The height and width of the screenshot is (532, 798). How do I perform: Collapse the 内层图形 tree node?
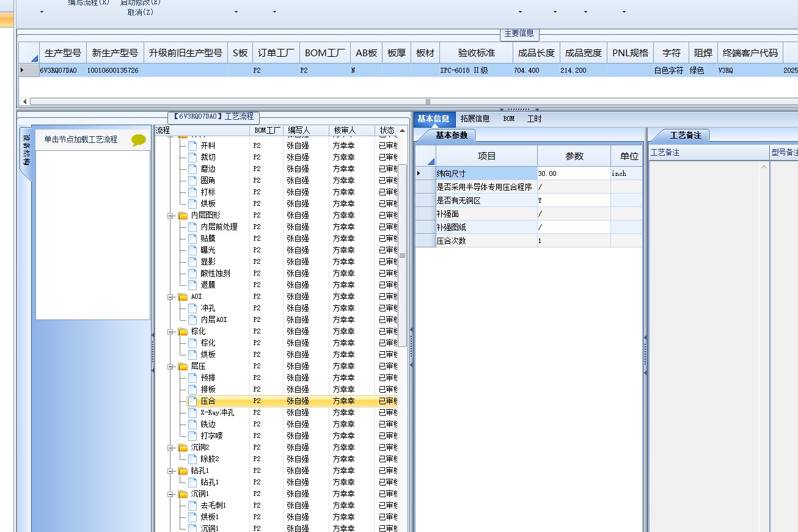[170, 215]
